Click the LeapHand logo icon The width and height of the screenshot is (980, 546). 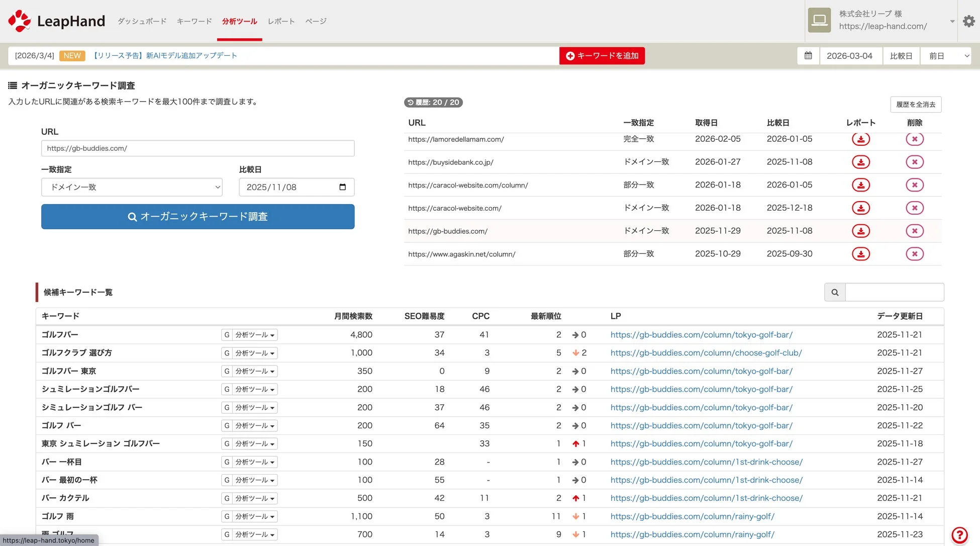click(20, 21)
